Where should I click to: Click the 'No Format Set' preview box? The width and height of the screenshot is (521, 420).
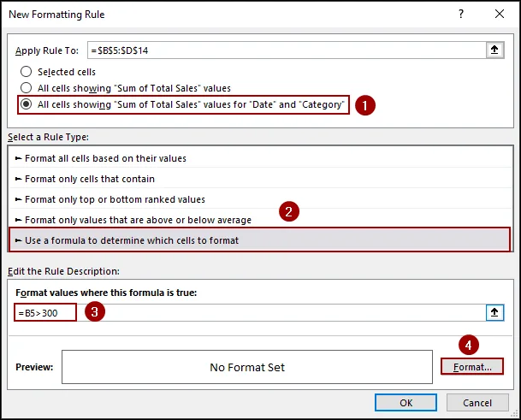(247, 367)
